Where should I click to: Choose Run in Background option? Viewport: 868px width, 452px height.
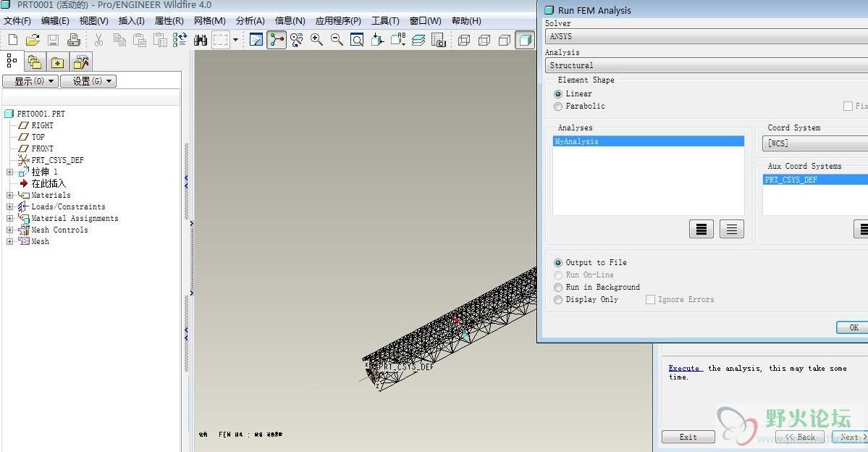pyautogui.click(x=558, y=287)
